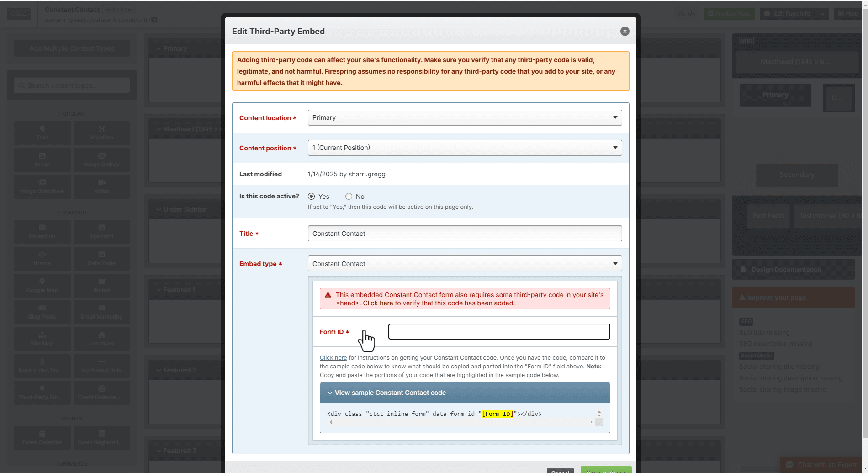This screenshot has height=473, width=868.
Task: Select Primary area in layout preview
Action: pos(775,95)
